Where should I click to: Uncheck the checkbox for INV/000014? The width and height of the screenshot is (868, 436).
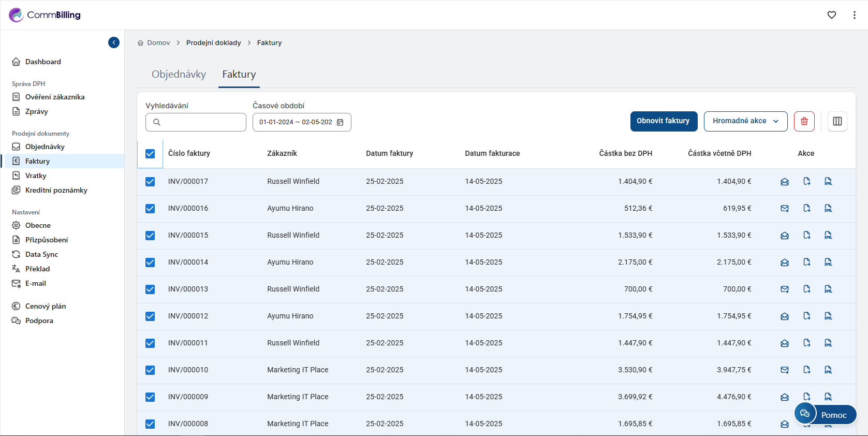[x=150, y=263]
